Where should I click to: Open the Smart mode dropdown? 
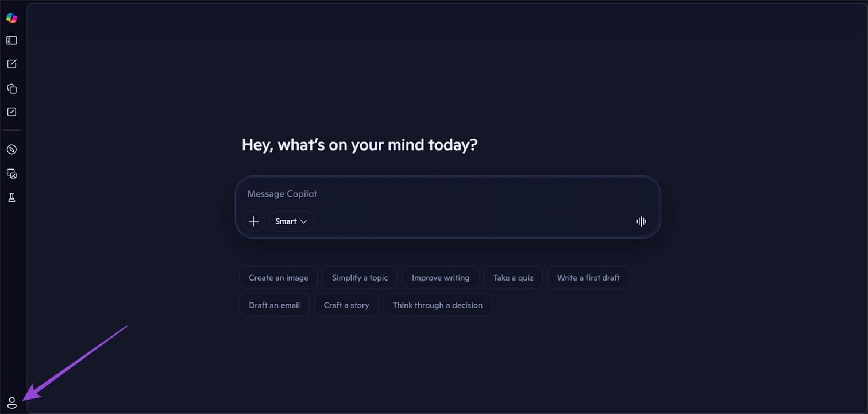pos(291,221)
